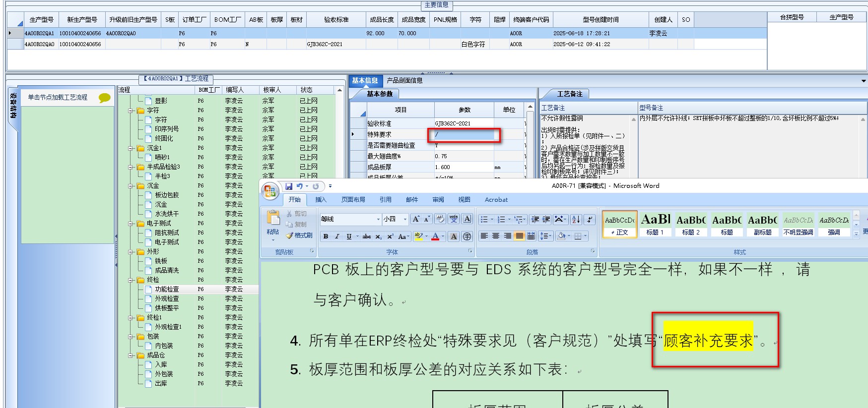Click the multilevel list icon
Viewport: 868px width, 408px height.
[x=518, y=220]
